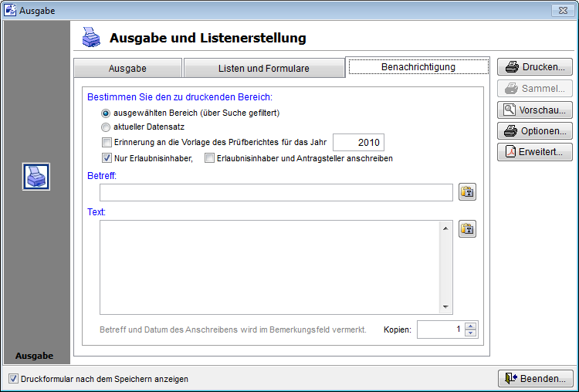Click Beenden to exit the dialog
The width and height of the screenshot is (579, 392).
tap(536, 378)
